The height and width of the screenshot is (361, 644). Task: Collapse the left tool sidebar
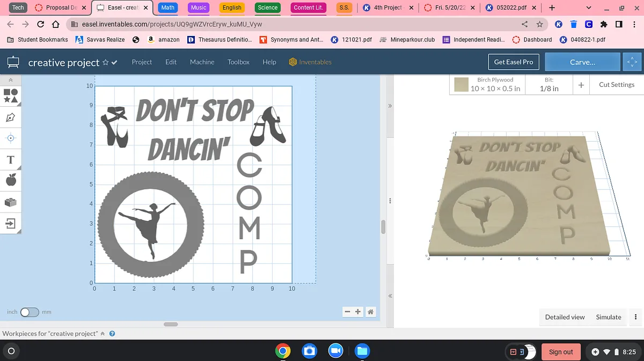[x=11, y=80]
